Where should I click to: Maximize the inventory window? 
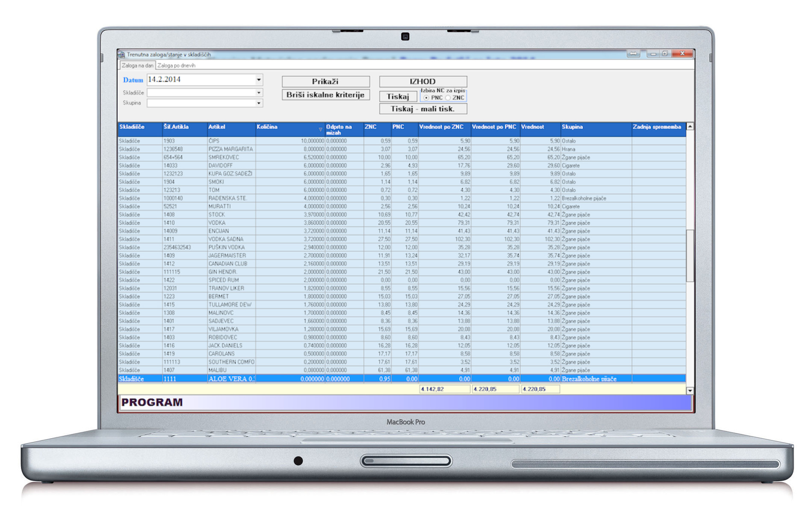[665, 54]
